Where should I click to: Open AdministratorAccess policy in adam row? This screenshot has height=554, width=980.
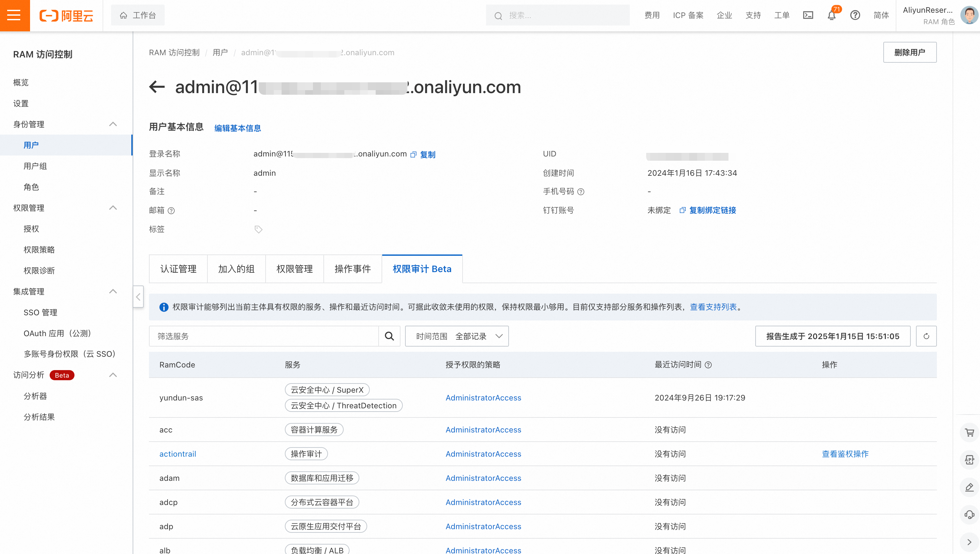483,478
